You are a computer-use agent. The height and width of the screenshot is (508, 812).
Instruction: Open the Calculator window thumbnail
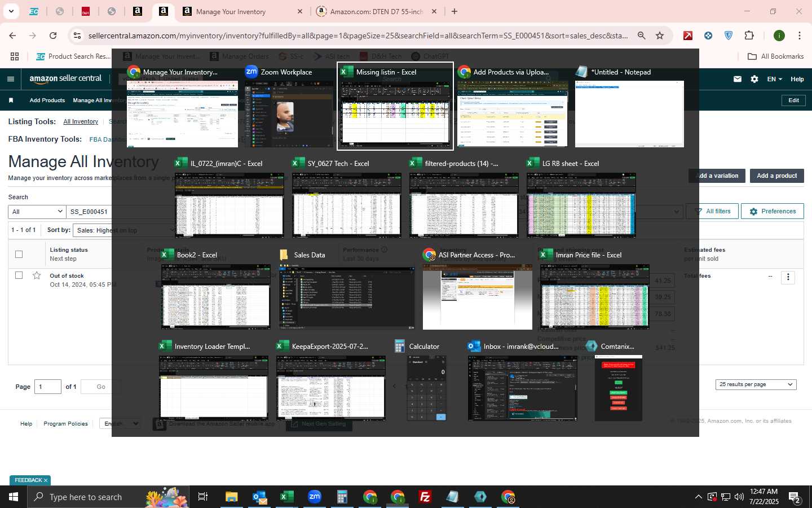(427, 380)
